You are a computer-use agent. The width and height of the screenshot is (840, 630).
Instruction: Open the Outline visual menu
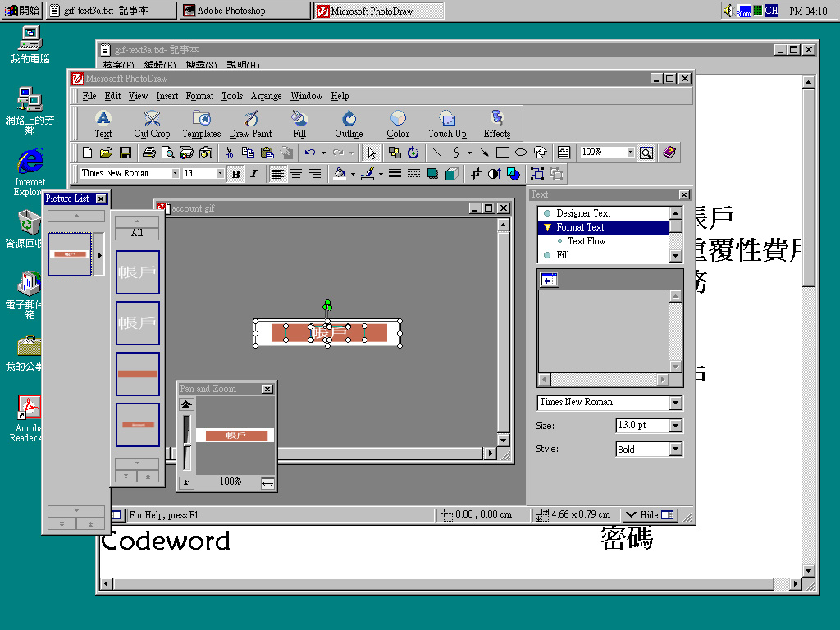(349, 125)
